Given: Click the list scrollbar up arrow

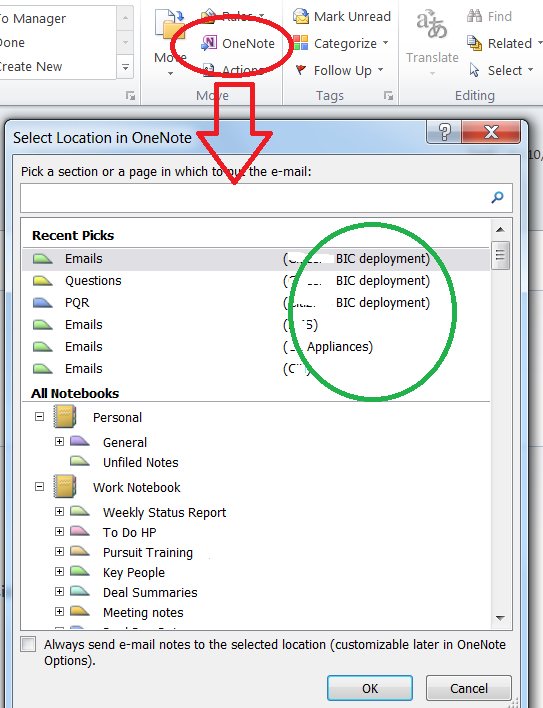Looking at the screenshot, I should click(x=500, y=230).
